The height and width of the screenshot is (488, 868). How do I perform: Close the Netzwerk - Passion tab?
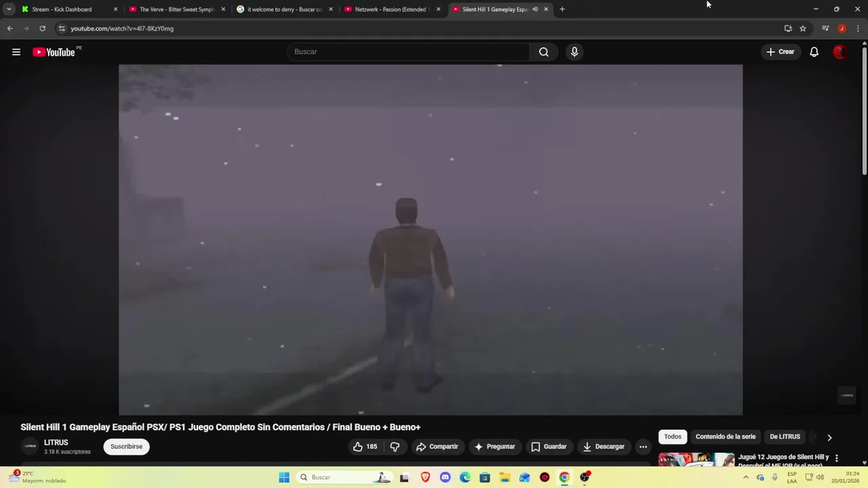point(438,9)
